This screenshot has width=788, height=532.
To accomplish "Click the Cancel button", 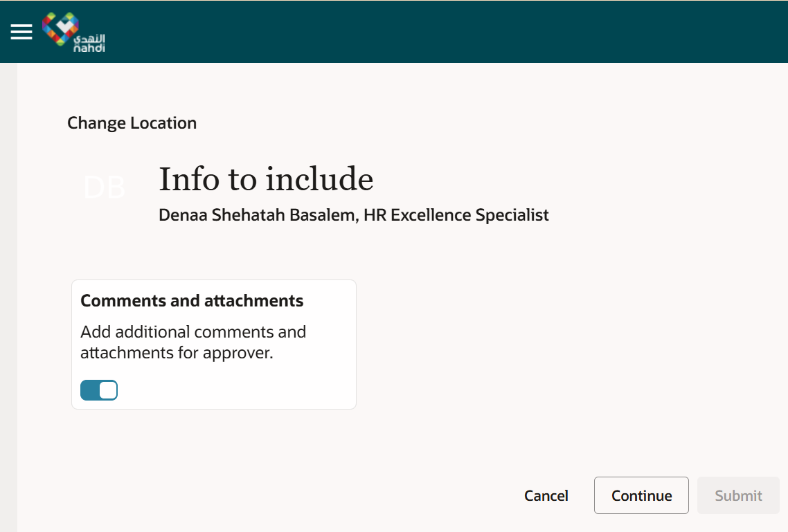I will click(546, 495).
